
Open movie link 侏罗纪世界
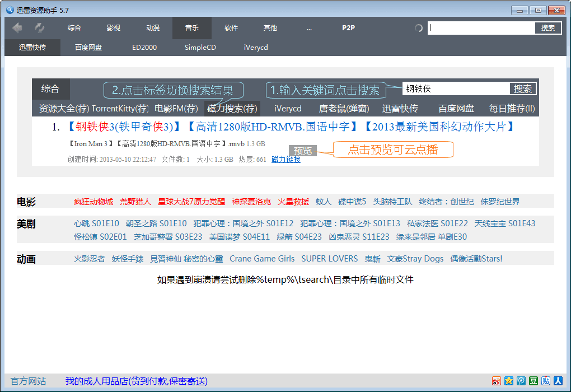[500, 202]
